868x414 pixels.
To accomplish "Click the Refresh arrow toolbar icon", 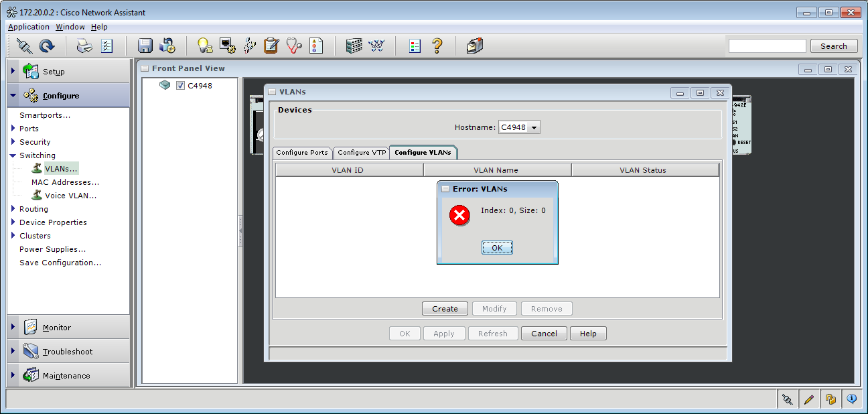I will coord(47,46).
